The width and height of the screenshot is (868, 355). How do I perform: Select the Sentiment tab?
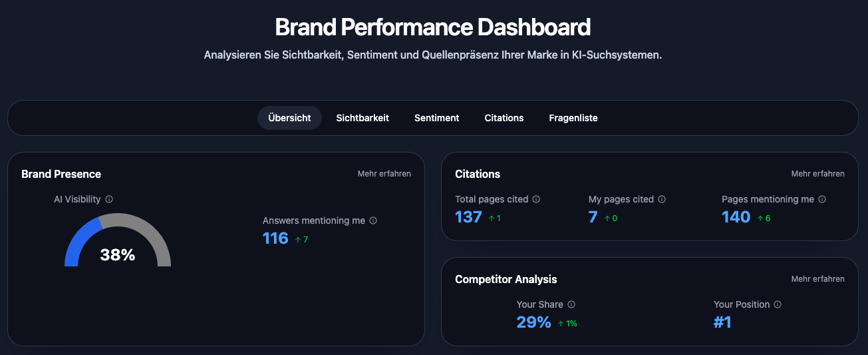point(436,118)
